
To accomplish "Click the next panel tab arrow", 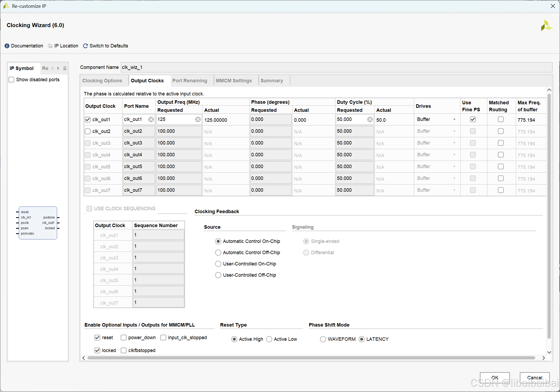I will click(x=58, y=68).
